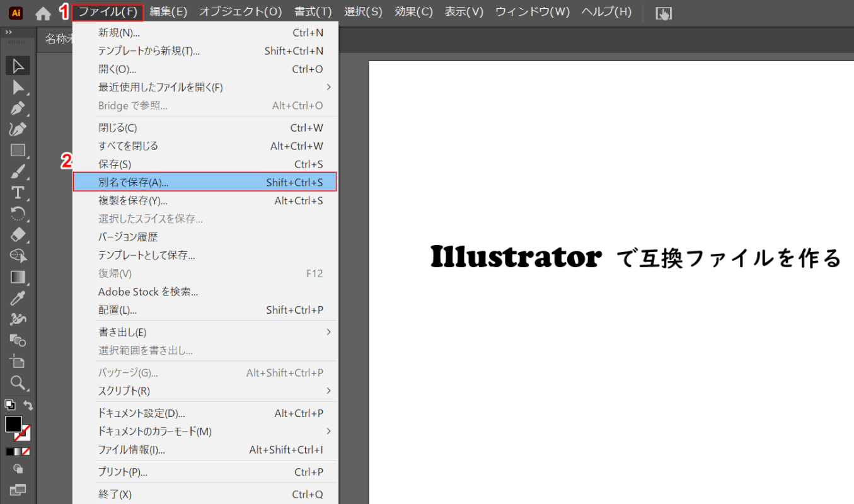Click the Home icon
The image size is (854, 504).
click(43, 13)
